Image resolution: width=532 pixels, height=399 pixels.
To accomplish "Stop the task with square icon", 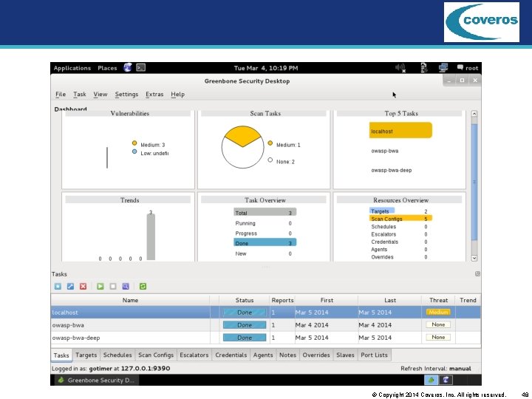I will (113, 287).
